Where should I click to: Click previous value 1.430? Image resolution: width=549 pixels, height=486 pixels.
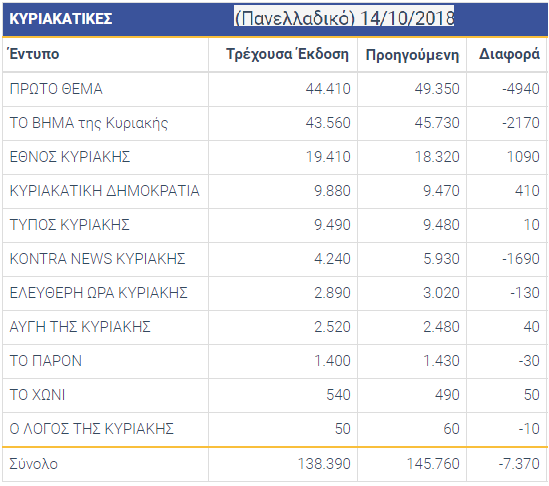(441, 360)
